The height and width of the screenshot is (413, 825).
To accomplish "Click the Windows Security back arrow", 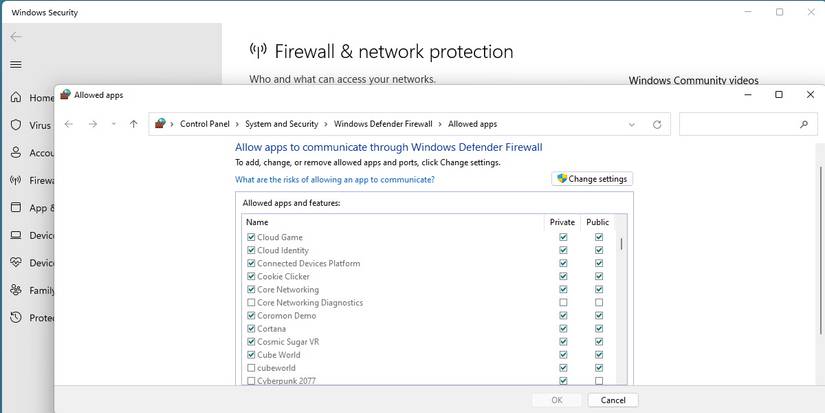I will [x=16, y=37].
